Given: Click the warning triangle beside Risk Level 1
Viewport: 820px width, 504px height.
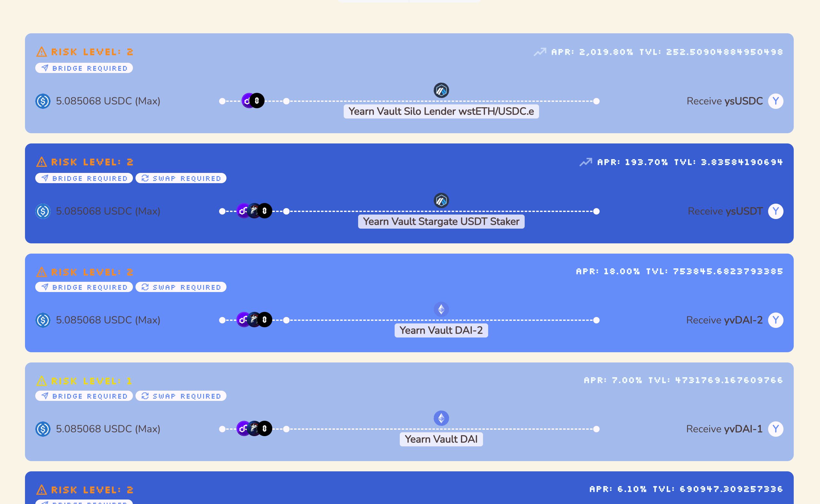Looking at the screenshot, I should pyautogui.click(x=41, y=381).
